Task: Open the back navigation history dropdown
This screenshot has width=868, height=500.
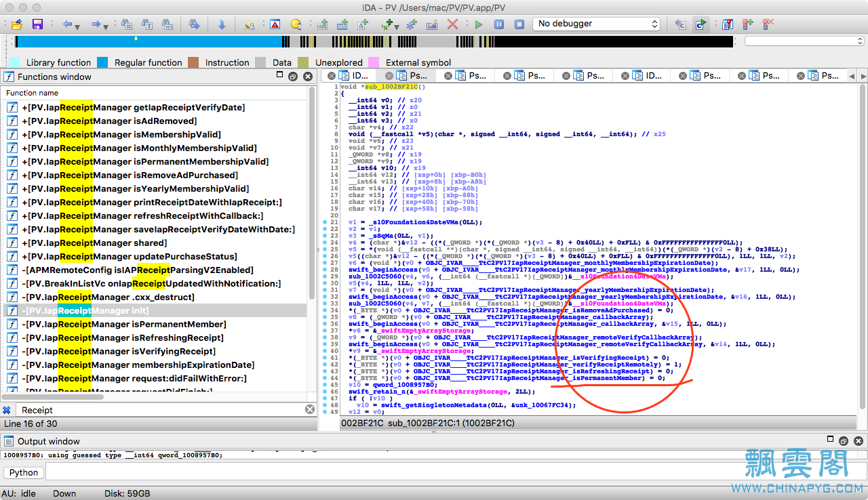Action: point(77,27)
